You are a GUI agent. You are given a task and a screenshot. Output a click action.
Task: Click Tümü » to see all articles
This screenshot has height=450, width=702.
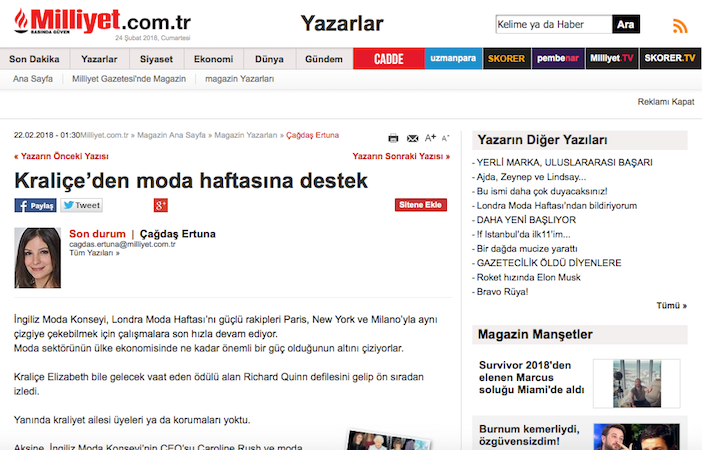coord(672,305)
